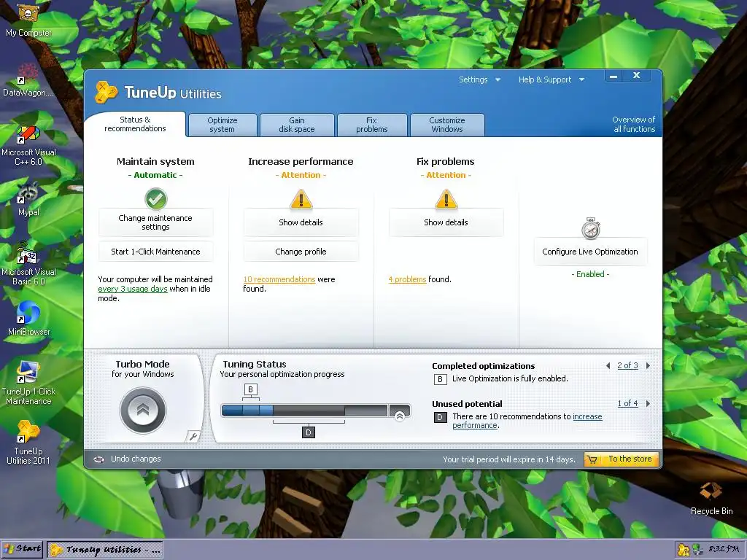
Task: Click the shopping cart icon
Action: click(x=592, y=459)
